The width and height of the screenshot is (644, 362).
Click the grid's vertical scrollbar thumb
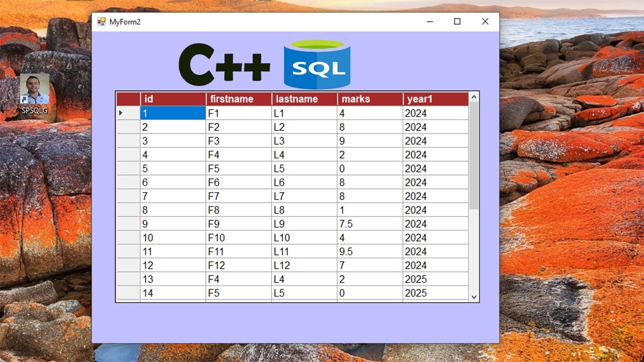[474, 156]
